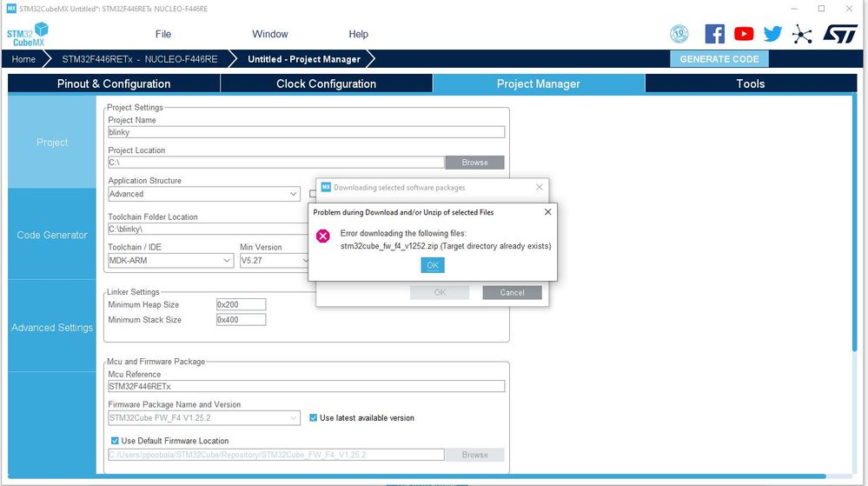Click the Project Location field
The height and width of the screenshot is (486, 868).
[276, 163]
